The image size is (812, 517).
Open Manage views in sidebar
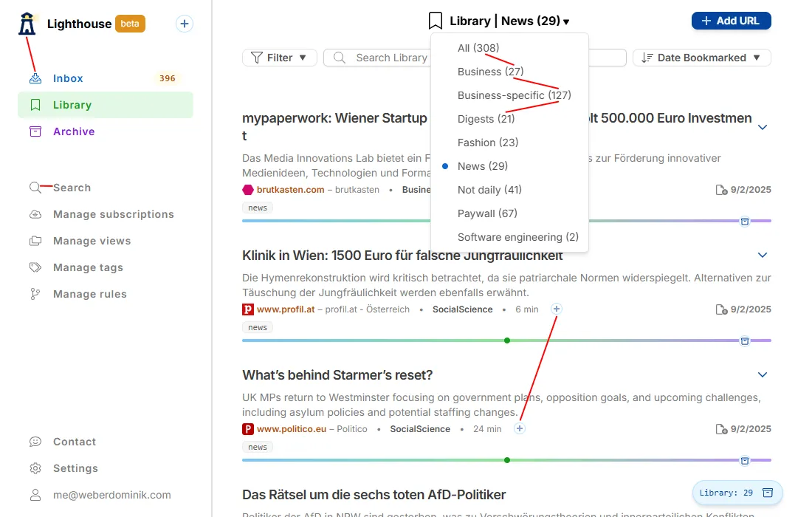(92, 241)
